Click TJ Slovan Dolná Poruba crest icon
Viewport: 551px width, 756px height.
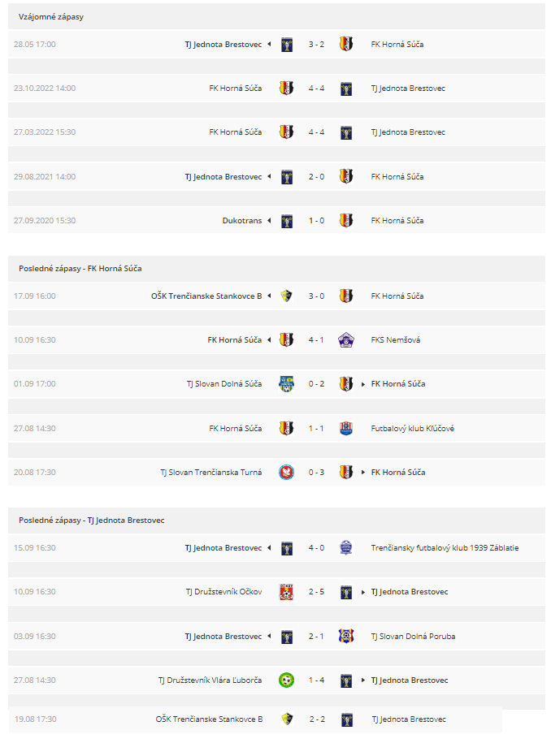(346, 636)
